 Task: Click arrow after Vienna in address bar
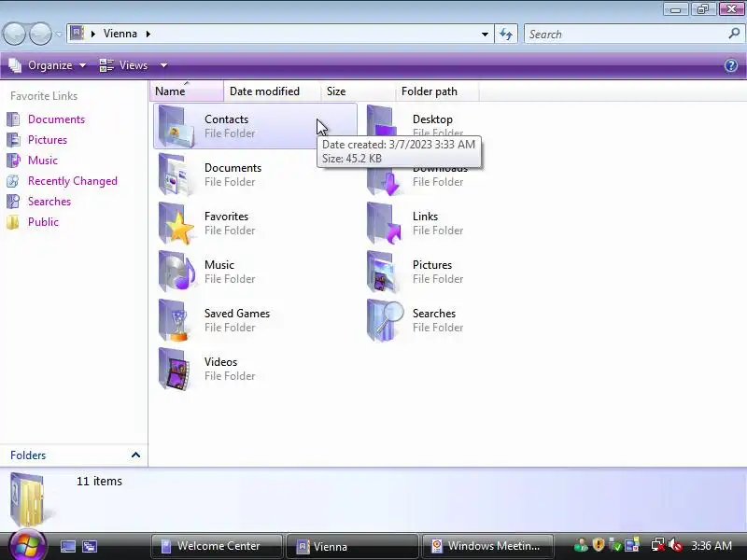click(148, 34)
